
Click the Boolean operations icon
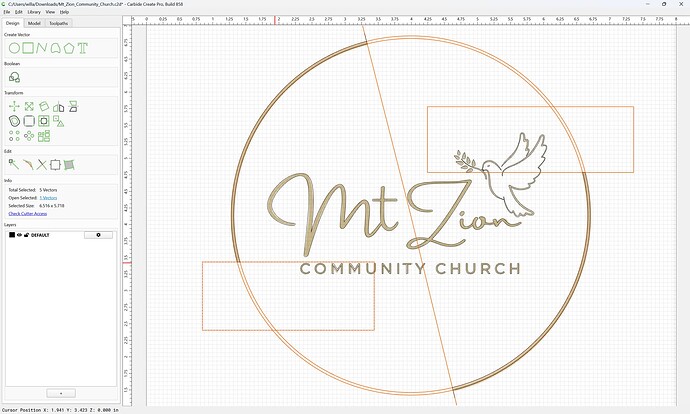point(15,77)
